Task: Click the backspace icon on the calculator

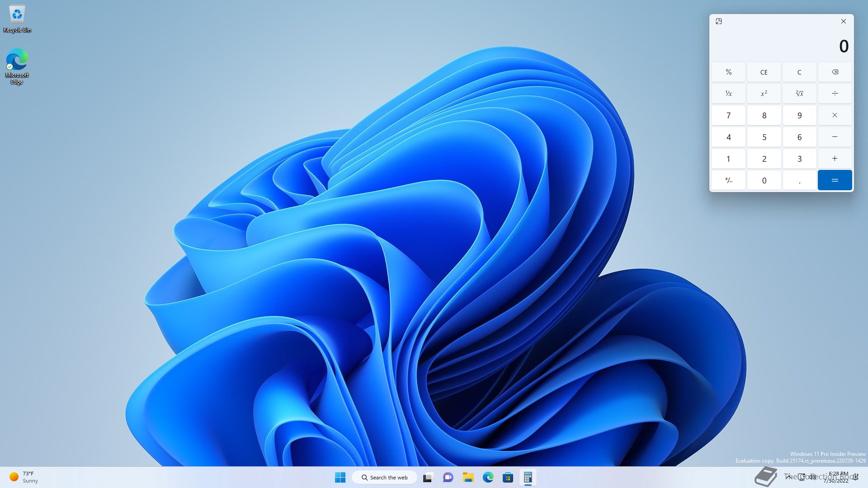Action: (x=835, y=72)
